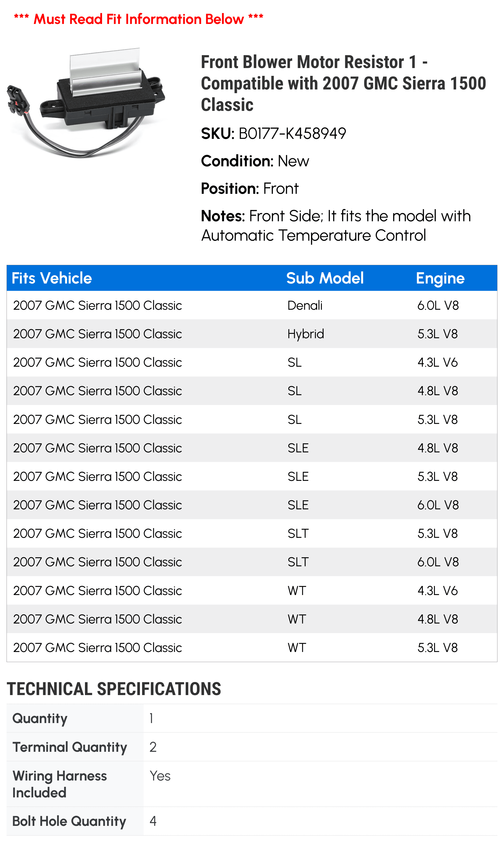
Task: Select the SKU number B0177-K458949
Action: tap(292, 134)
